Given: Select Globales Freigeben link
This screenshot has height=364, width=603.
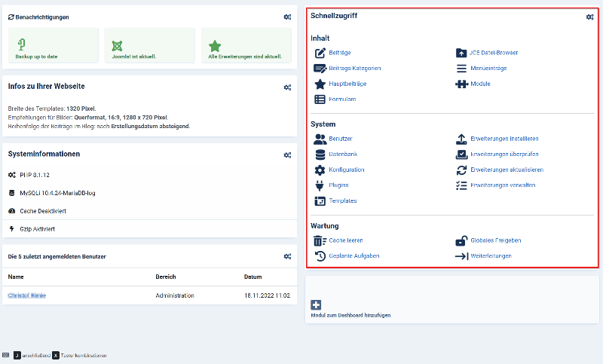Looking at the screenshot, I should 496,240.
